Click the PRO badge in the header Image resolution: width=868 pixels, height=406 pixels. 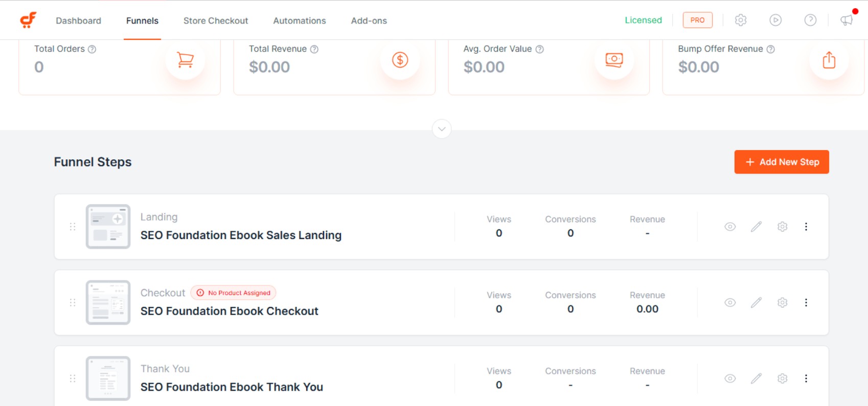point(698,20)
